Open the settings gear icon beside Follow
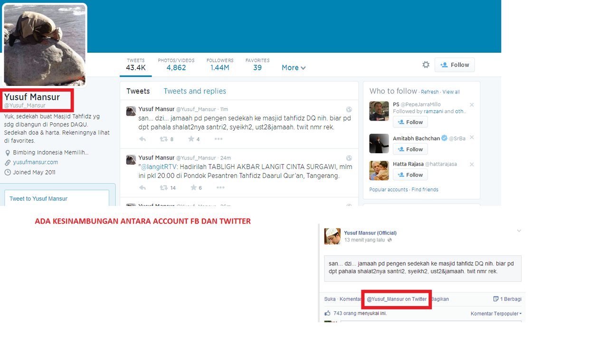The width and height of the screenshot is (608, 364). pos(426,65)
